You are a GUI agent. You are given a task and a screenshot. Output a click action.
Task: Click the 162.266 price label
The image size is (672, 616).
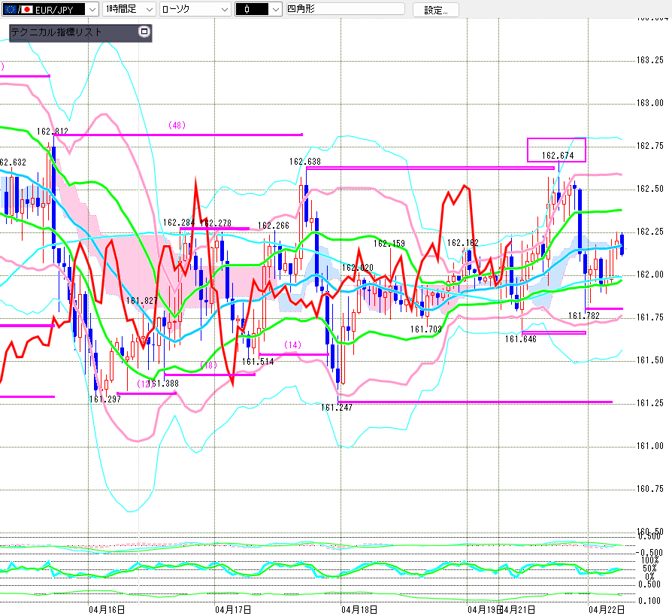(274, 226)
